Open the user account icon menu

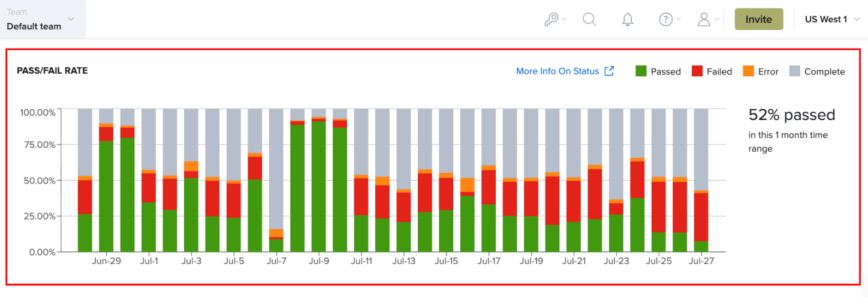[x=708, y=19]
